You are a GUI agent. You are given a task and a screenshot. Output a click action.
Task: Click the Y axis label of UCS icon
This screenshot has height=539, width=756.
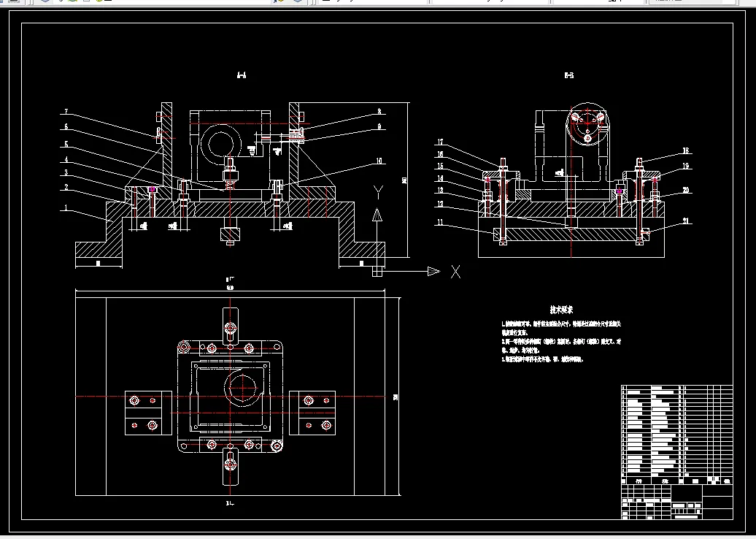378,193
